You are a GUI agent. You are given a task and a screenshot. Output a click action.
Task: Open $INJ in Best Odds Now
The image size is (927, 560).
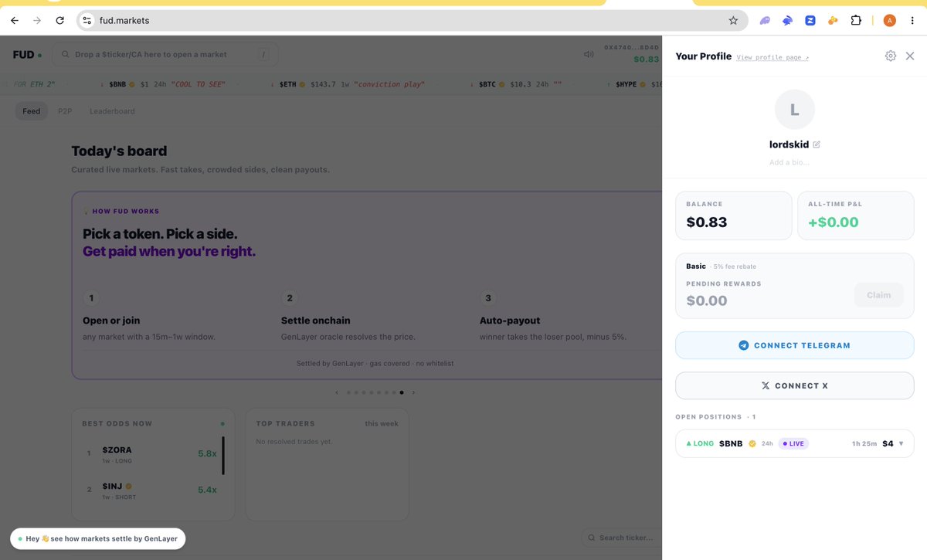click(x=148, y=490)
